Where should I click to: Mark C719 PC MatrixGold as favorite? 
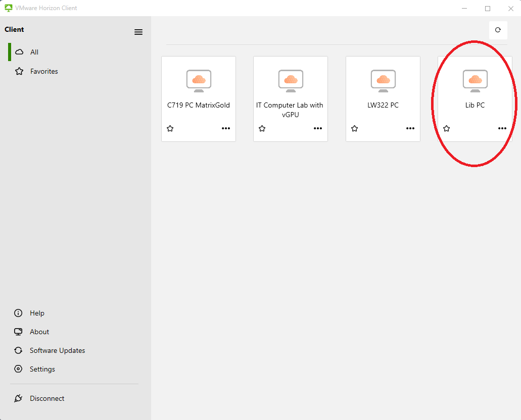click(170, 129)
